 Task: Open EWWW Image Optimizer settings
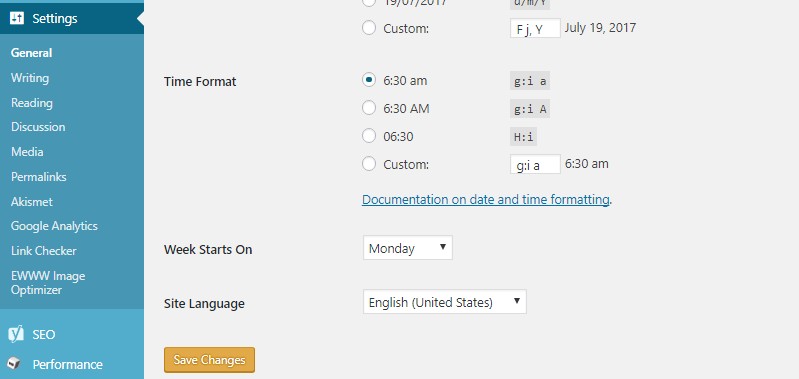click(48, 283)
